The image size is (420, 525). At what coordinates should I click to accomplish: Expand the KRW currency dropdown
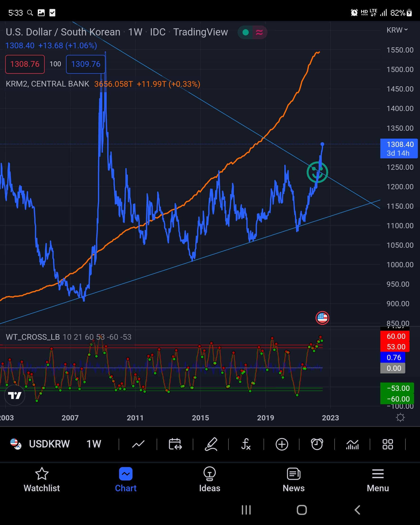point(397,30)
